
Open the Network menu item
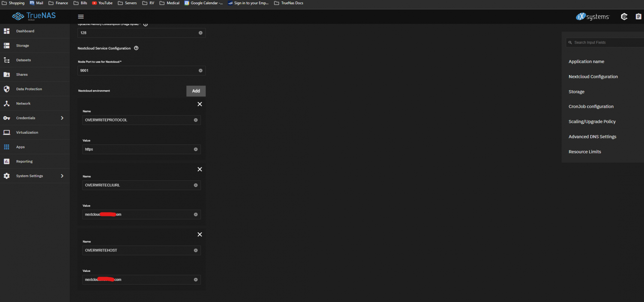tap(35, 104)
